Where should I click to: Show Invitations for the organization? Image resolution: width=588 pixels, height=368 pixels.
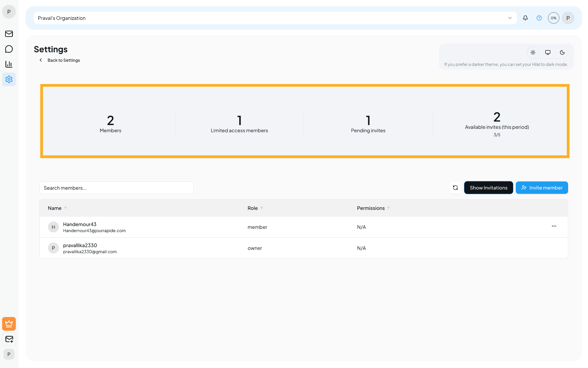[488, 188]
